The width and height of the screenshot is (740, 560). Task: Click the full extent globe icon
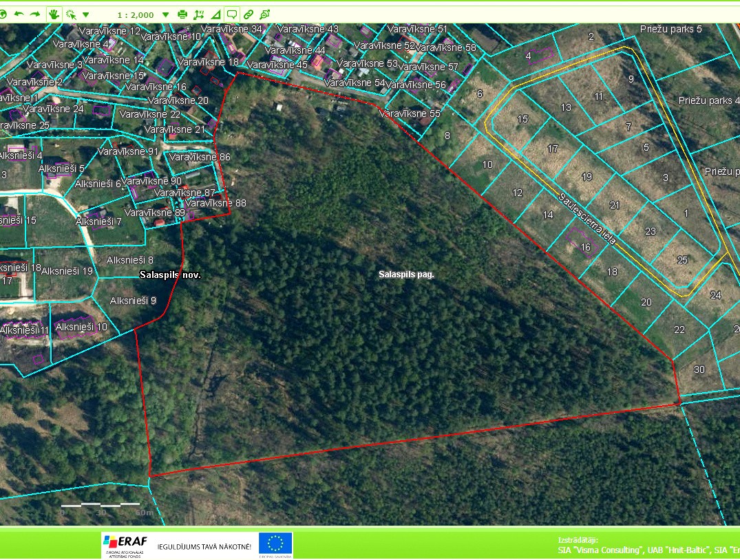[x=3, y=14]
